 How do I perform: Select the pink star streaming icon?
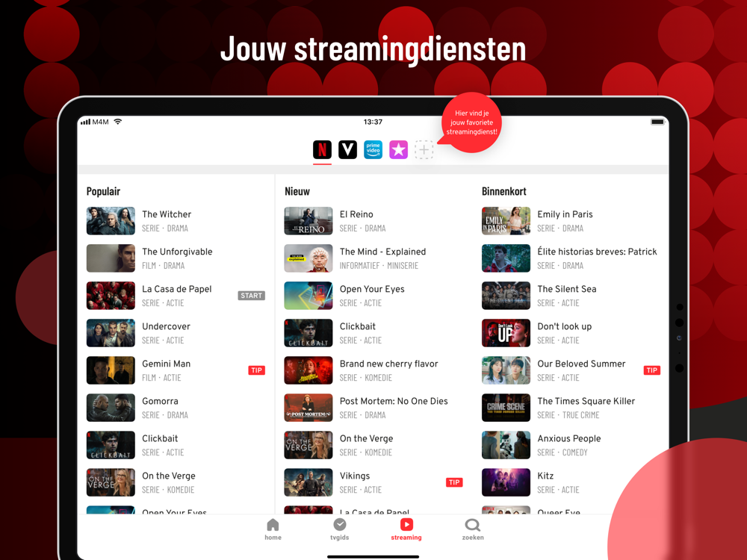point(398,149)
